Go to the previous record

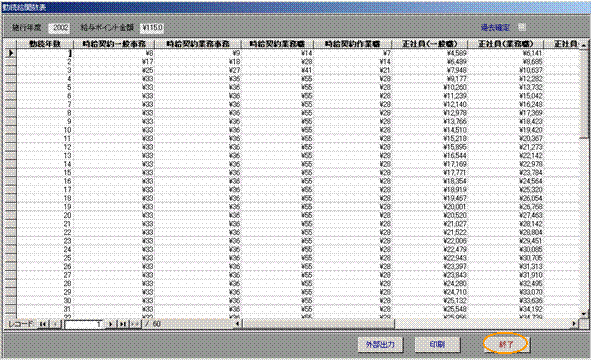click(x=55, y=324)
